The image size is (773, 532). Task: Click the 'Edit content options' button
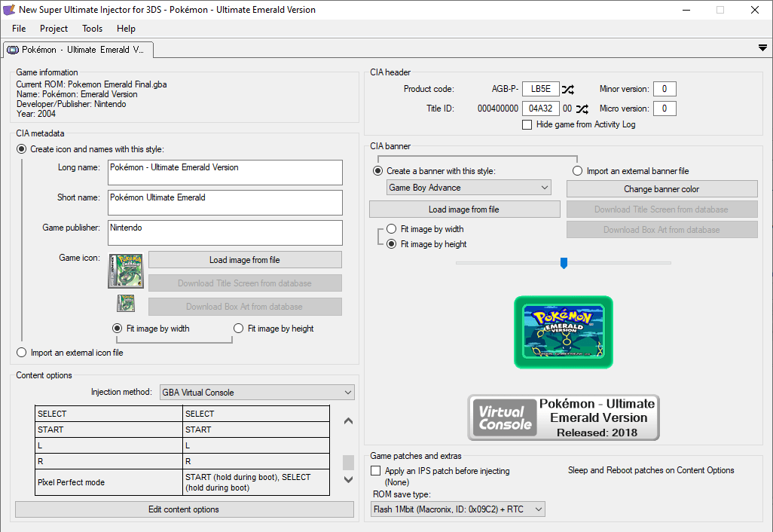tap(185, 509)
